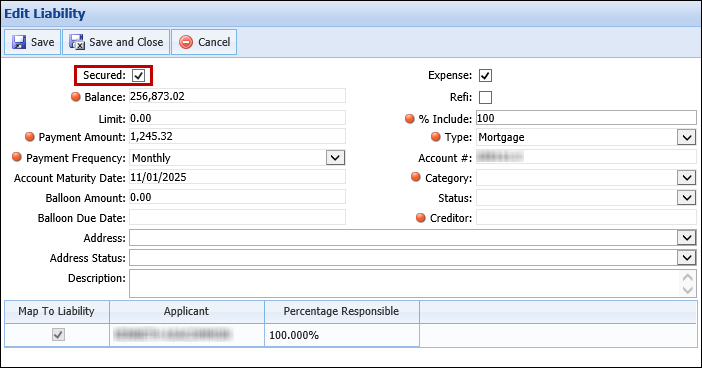The image size is (702, 368).
Task: Expand the Address Status dropdown
Action: point(687,257)
